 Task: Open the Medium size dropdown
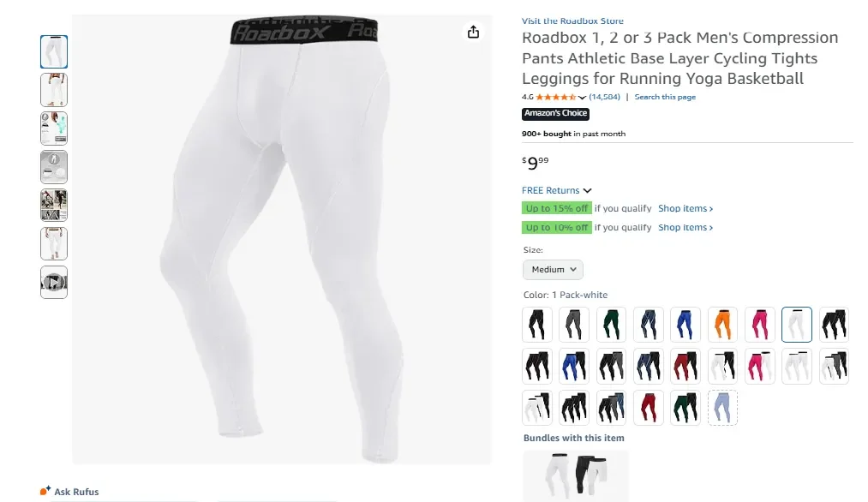tap(553, 270)
